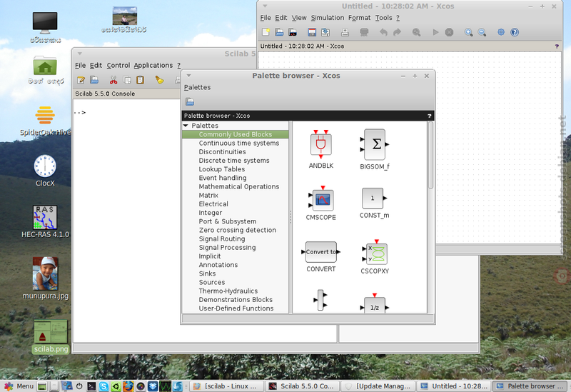The image size is (571, 392).
Task: Click the palette blocks vertical scrollbar
Action: pyautogui.click(x=430, y=156)
